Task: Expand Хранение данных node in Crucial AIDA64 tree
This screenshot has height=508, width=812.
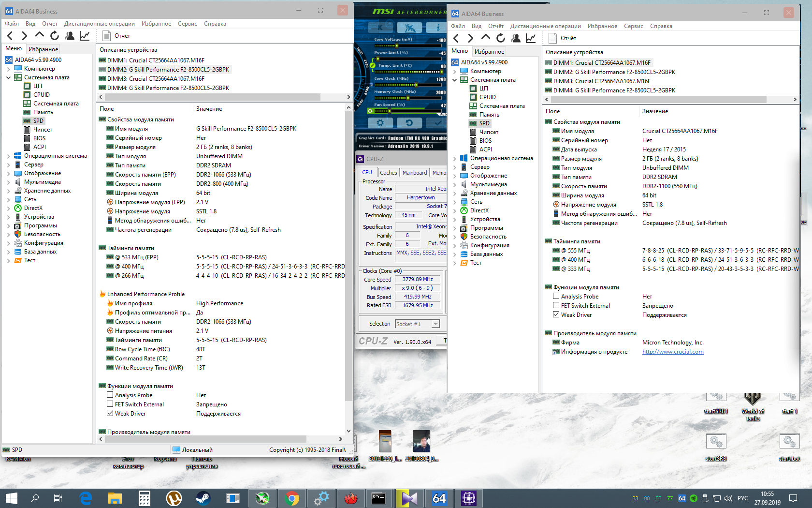Action: [454, 193]
